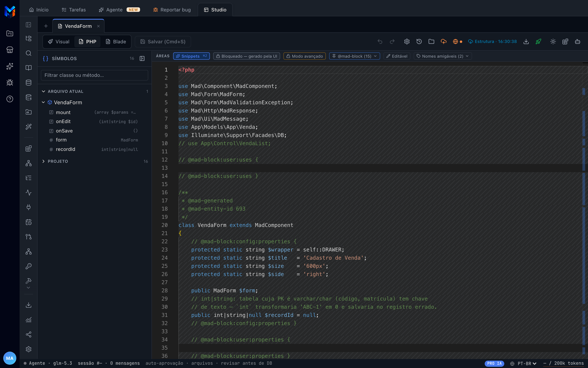Select the PHP view tab
This screenshot has height=368, width=588.
point(87,42)
